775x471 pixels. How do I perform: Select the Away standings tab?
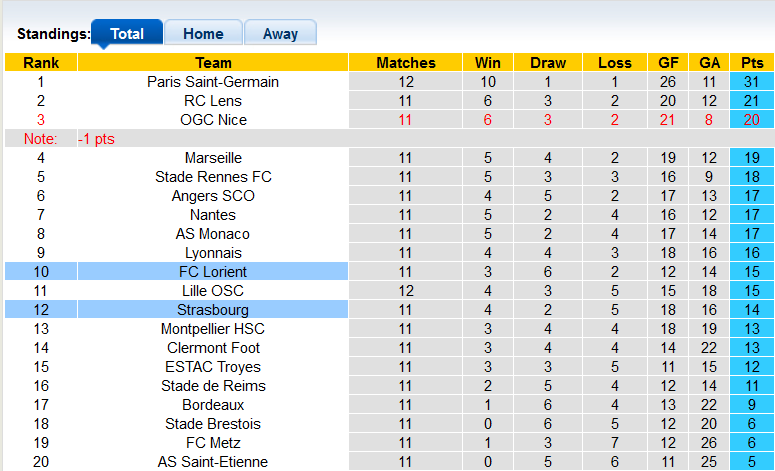280,33
